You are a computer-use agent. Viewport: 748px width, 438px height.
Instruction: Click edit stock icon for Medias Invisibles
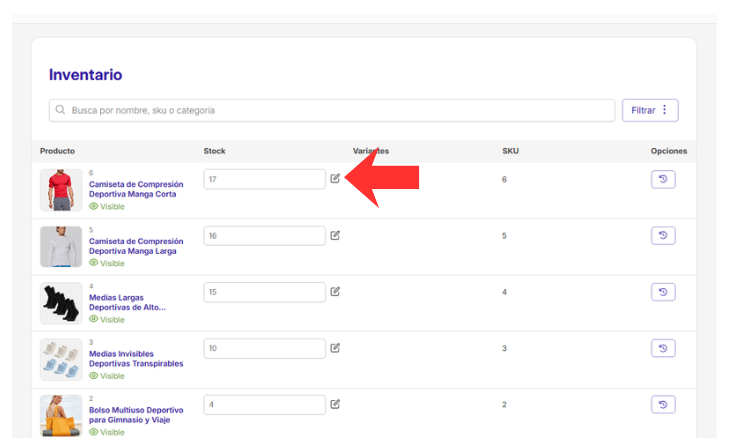(x=335, y=348)
